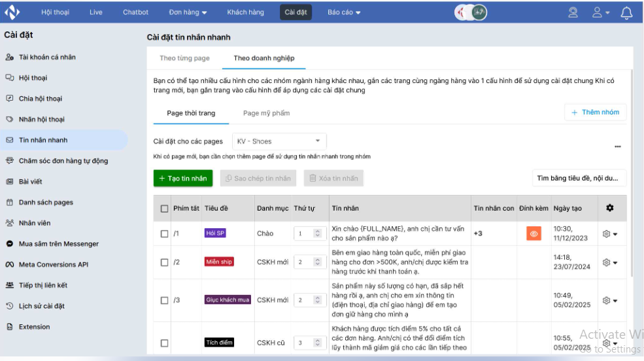Select Tin nhắn nhanh in sidebar
The width and height of the screenshot is (644, 361).
click(x=63, y=140)
